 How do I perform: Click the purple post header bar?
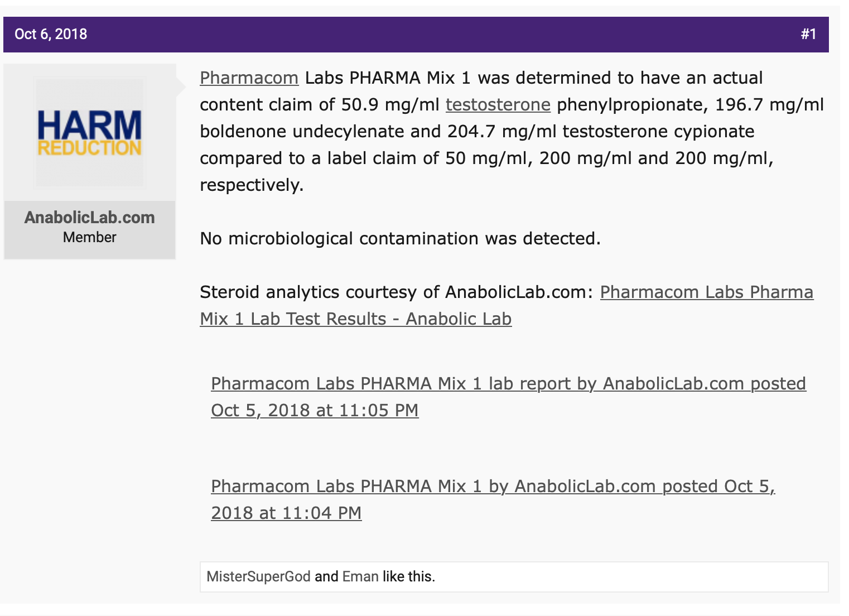click(416, 35)
